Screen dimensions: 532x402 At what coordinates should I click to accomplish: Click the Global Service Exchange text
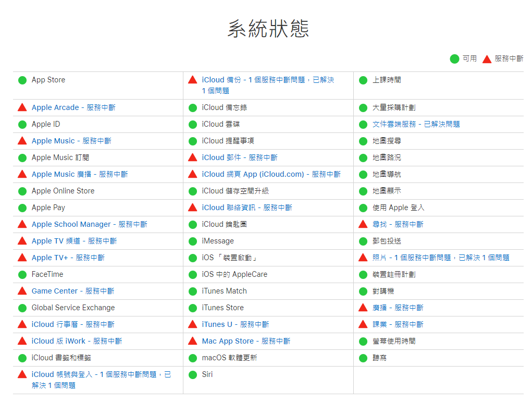(x=73, y=308)
